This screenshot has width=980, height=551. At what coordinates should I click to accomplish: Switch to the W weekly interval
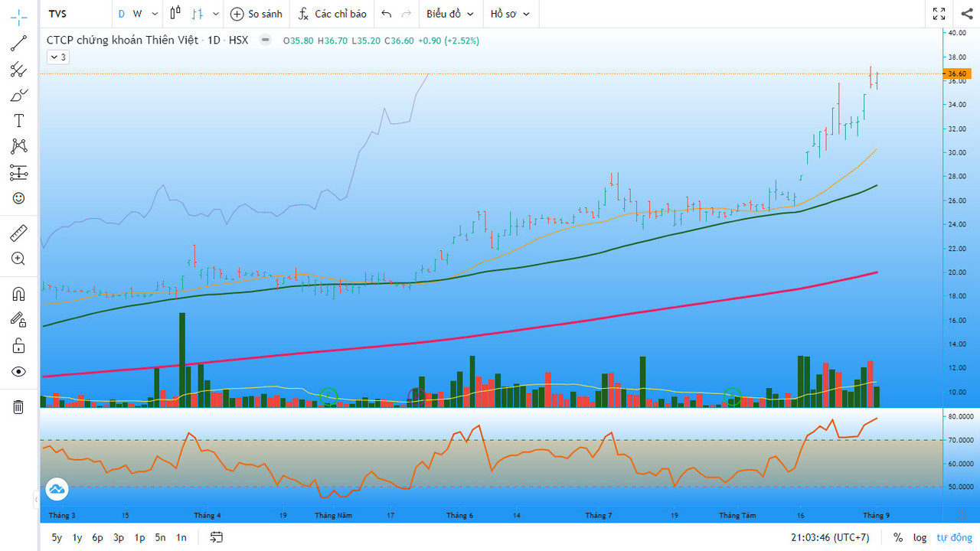138,14
